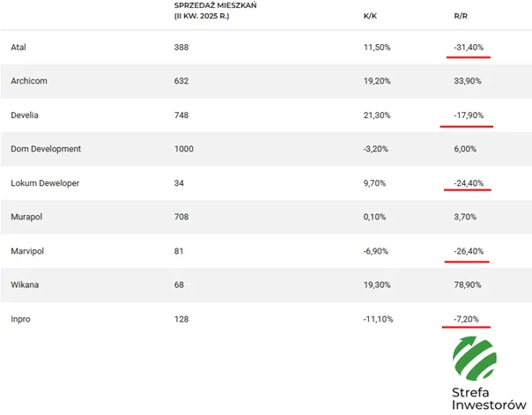Click the Develia company name
This screenshot has width=532, height=415.
tap(25, 115)
